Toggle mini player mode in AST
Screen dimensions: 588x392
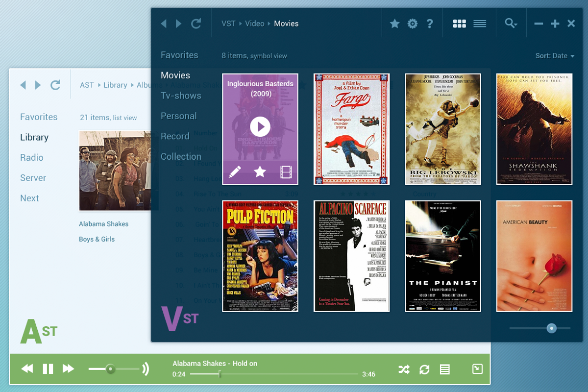coord(477,369)
